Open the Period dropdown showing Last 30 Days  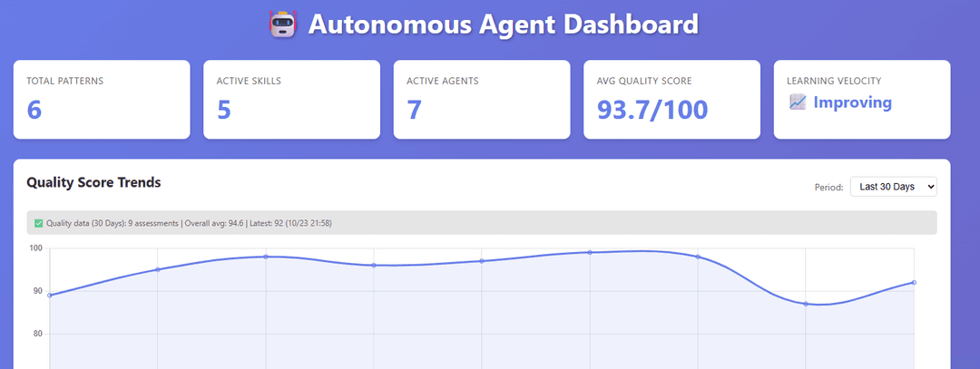pos(893,186)
